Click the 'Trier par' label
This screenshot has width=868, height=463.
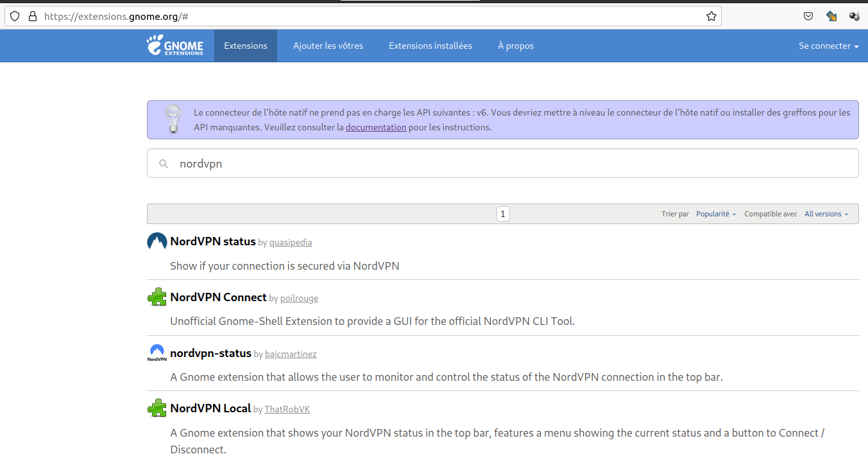pos(675,214)
